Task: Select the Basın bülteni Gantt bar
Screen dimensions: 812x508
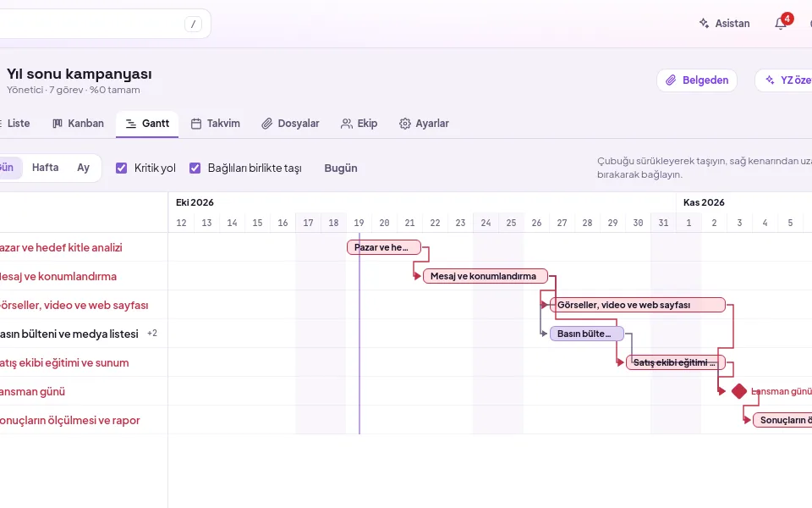Action: [587, 334]
